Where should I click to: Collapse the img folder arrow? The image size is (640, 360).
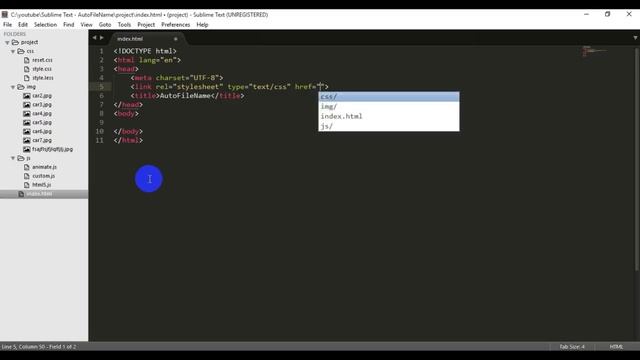(13, 87)
